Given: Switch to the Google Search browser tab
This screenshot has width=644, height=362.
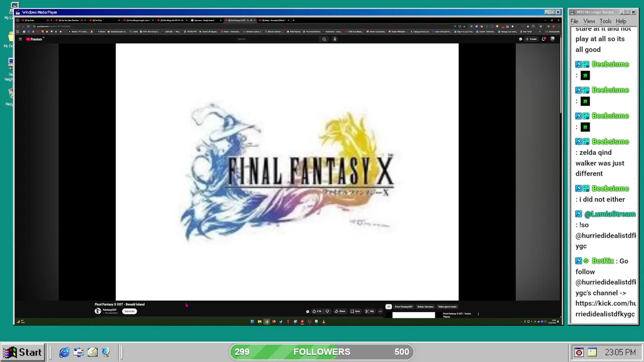Looking at the screenshot, I should tap(207, 21).
